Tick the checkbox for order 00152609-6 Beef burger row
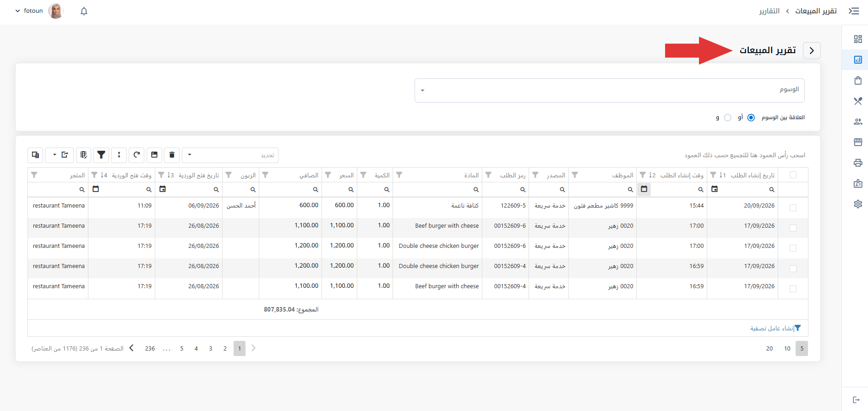Image resolution: width=868 pixels, height=411 pixels. (793, 228)
